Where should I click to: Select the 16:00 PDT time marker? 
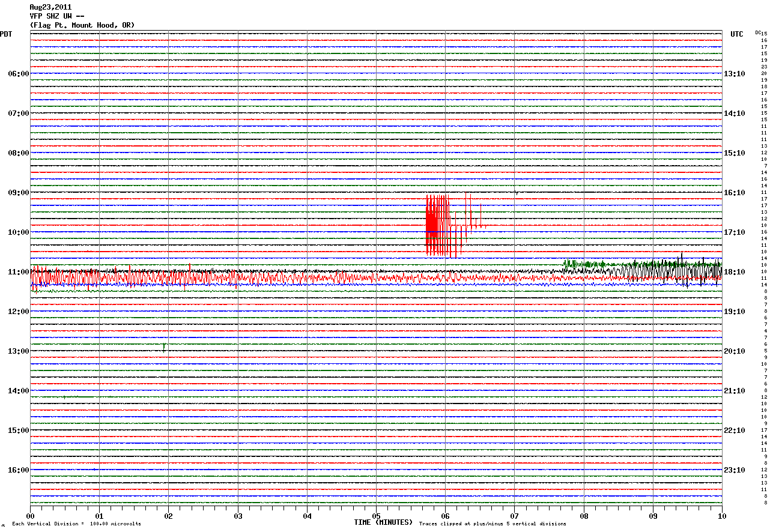click(x=19, y=470)
